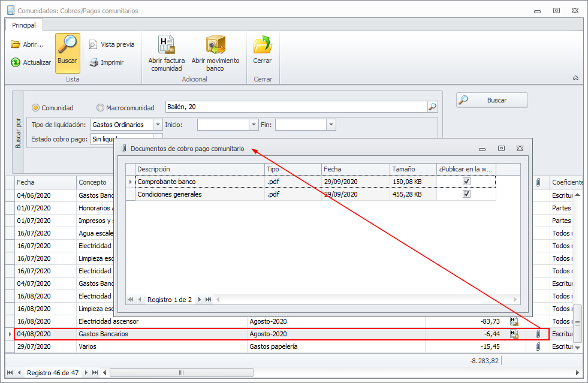Click the Bailén, 20 community input field
This screenshot has height=383, width=588.
(295, 107)
